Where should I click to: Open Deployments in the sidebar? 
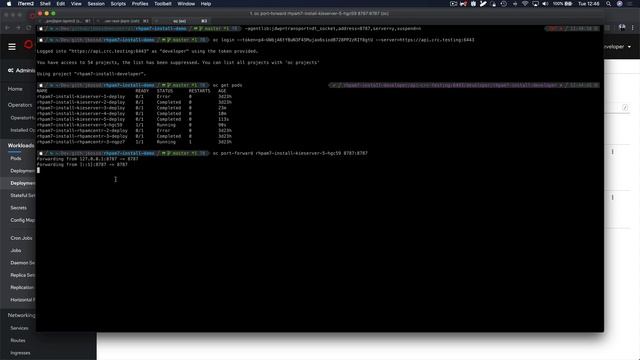[22, 171]
